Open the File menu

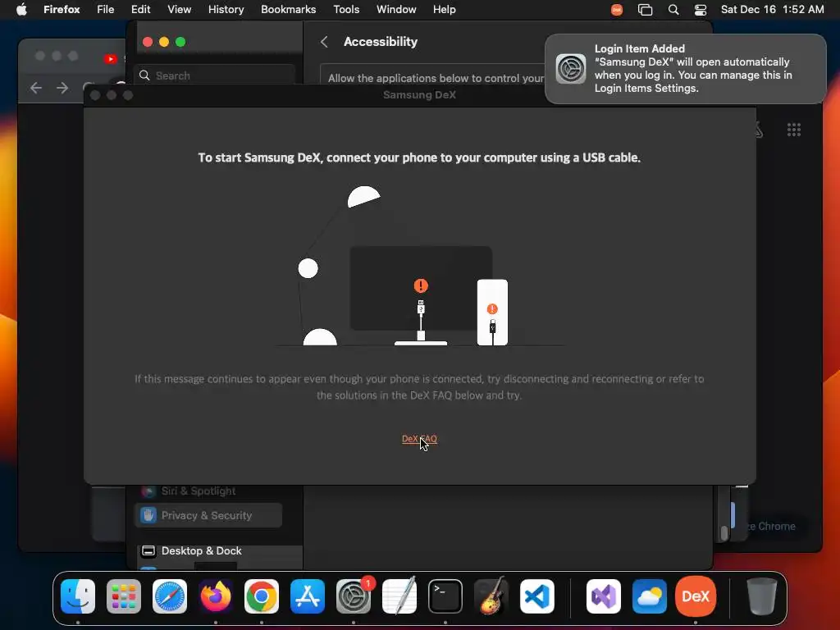pyautogui.click(x=106, y=9)
